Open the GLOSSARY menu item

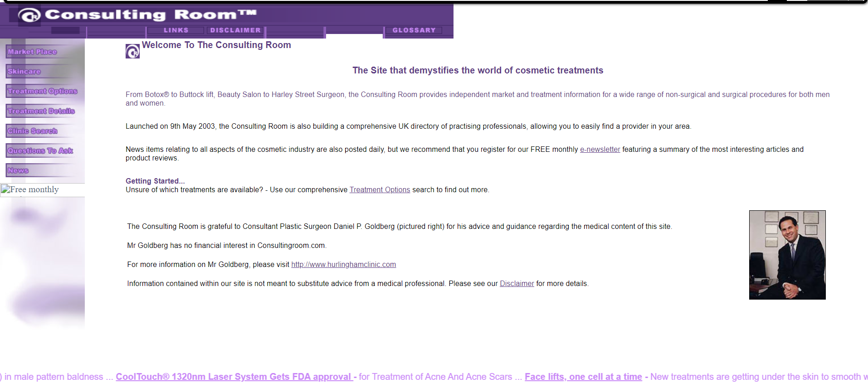click(x=414, y=30)
